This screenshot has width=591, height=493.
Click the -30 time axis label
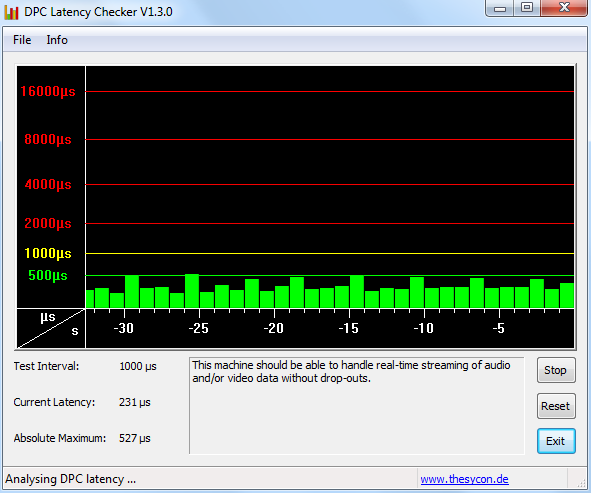coord(124,328)
